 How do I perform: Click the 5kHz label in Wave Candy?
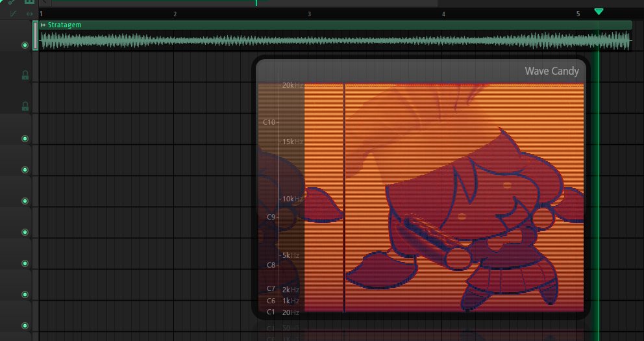click(x=291, y=255)
